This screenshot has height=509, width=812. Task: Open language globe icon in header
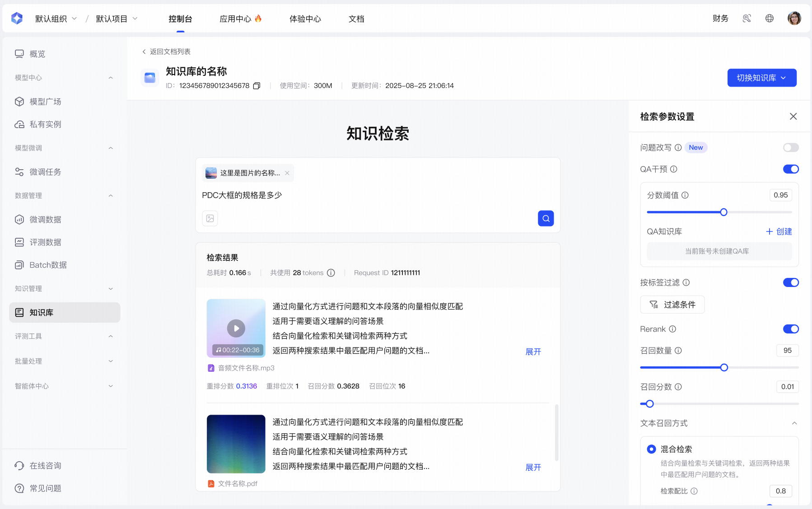(x=770, y=19)
